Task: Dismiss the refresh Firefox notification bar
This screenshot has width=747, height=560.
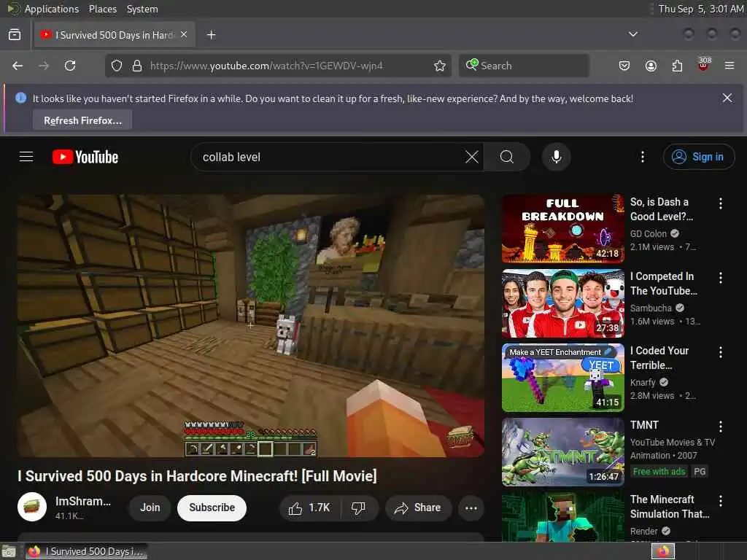Action: click(727, 98)
